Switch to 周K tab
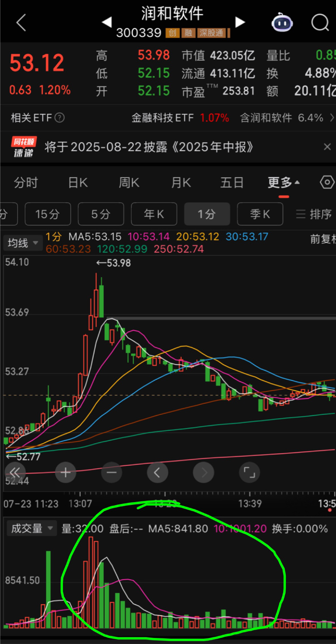This screenshot has height=644, width=336. (129, 182)
